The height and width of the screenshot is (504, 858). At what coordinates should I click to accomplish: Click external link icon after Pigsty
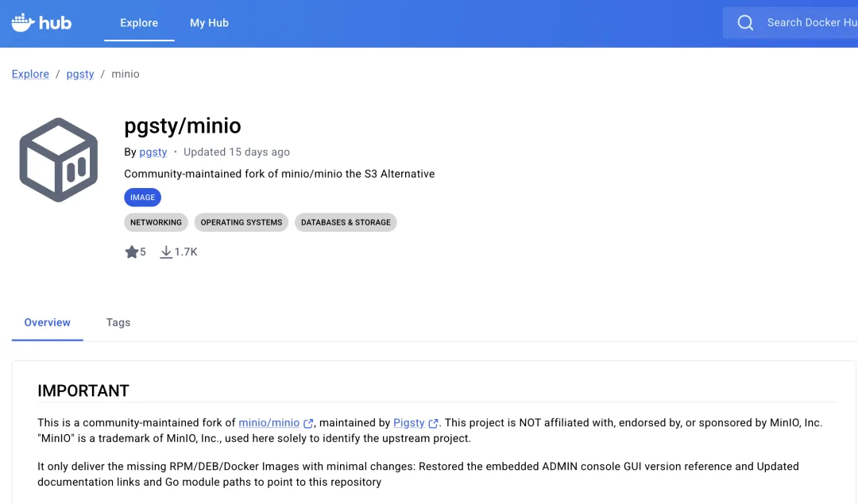pos(434,423)
